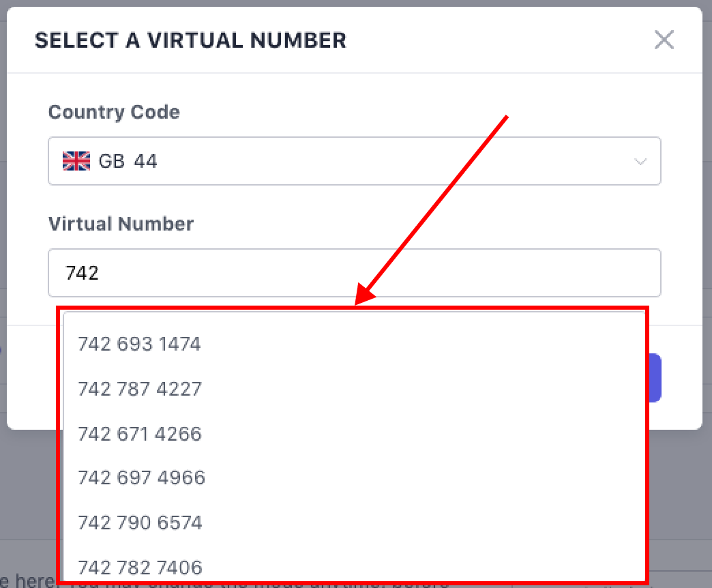The height and width of the screenshot is (588, 712).
Task: Click the purple button behind the suggestion list
Action: point(655,378)
